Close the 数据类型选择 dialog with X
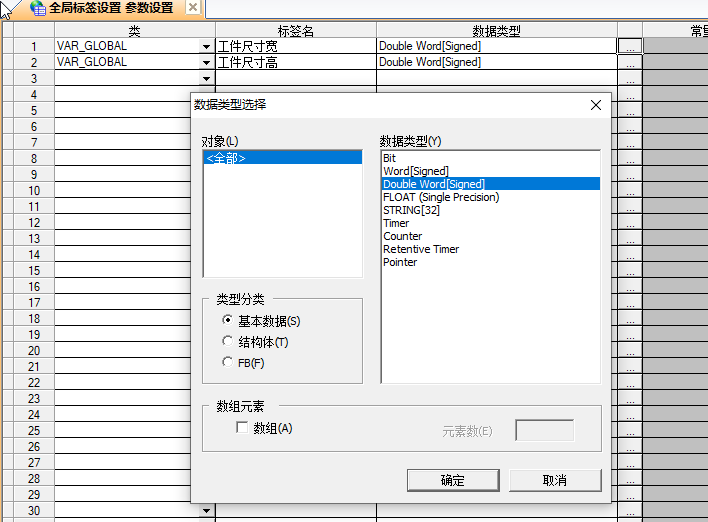 click(596, 105)
